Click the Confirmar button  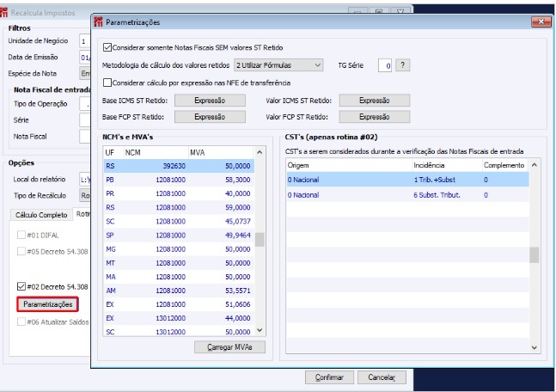[329, 377]
